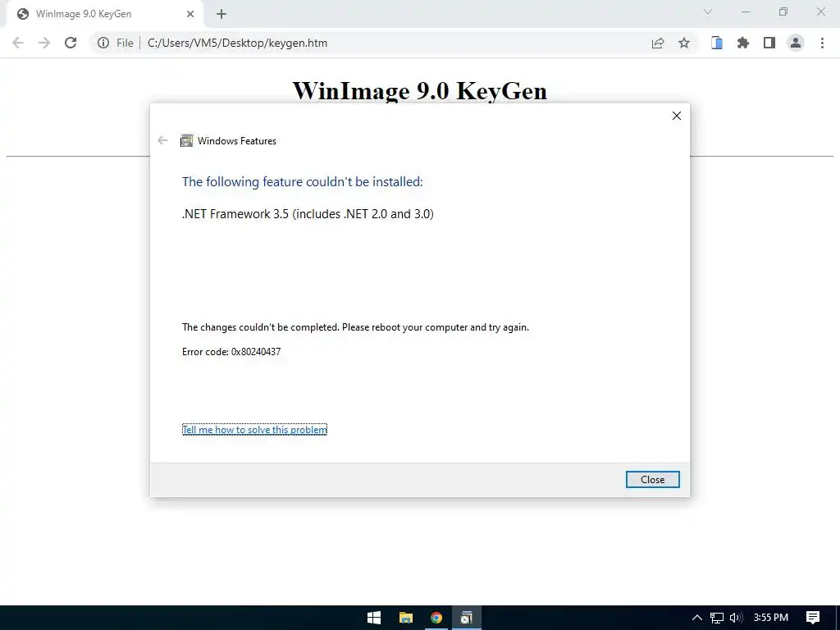Click the 3:55 PM taskbar clock

(771, 618)
